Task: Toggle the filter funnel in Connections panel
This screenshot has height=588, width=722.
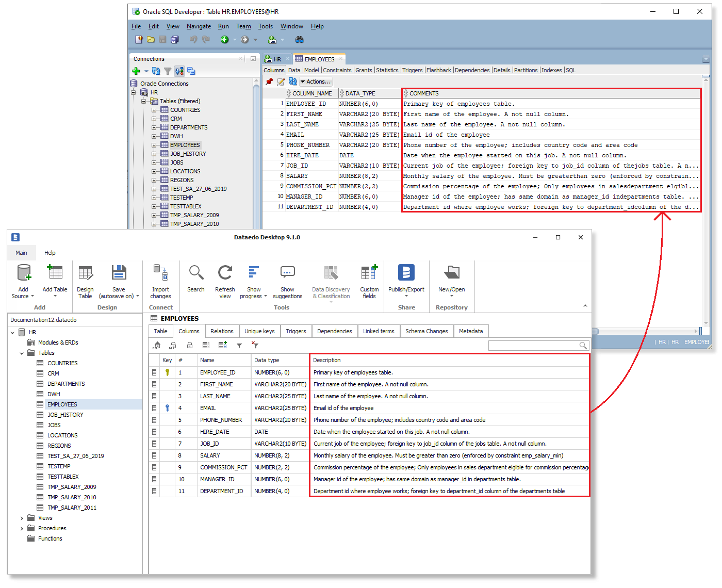Action: [x=168, y=71]
